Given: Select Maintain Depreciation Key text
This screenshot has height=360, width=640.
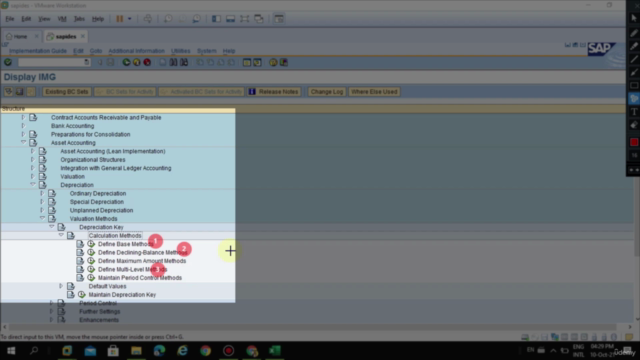Looking at the screenshot, I should point(122,295).
